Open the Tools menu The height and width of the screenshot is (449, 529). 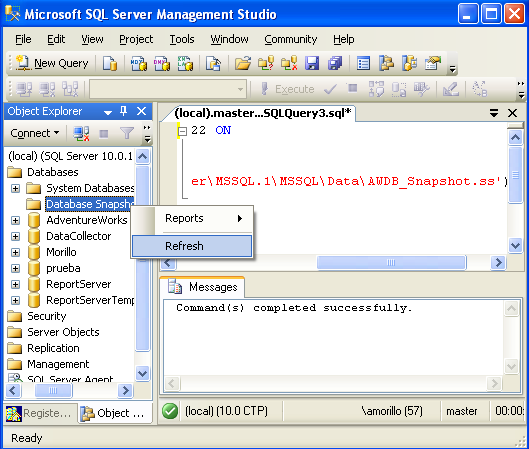(182, 39)
